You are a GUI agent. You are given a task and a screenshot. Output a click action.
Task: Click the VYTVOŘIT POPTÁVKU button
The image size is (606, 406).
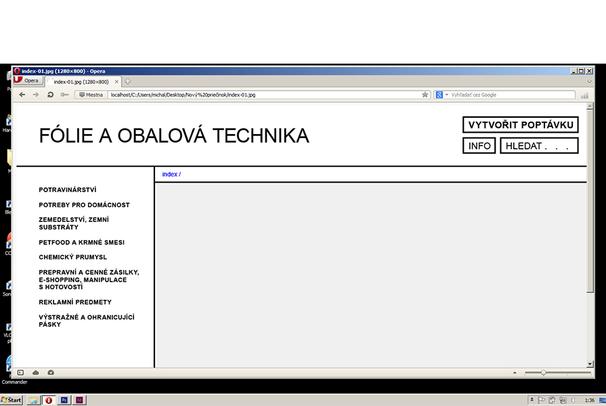(520, 125)
